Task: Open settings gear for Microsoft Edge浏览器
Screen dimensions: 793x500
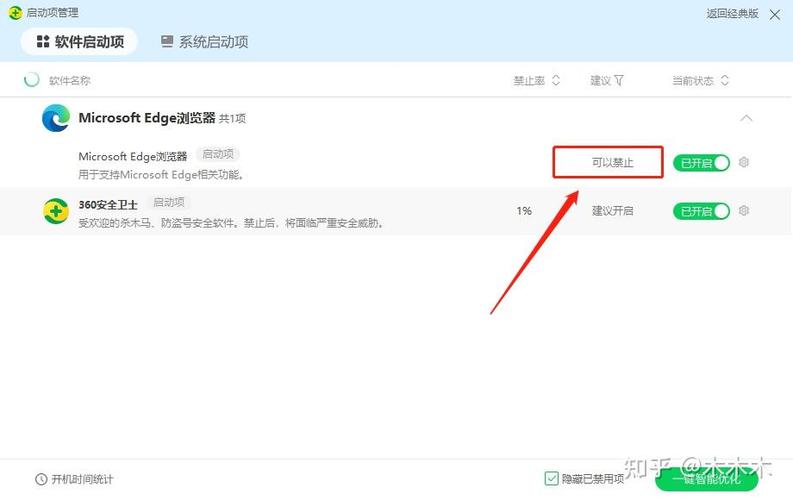Action: click(x=743, y=162)
